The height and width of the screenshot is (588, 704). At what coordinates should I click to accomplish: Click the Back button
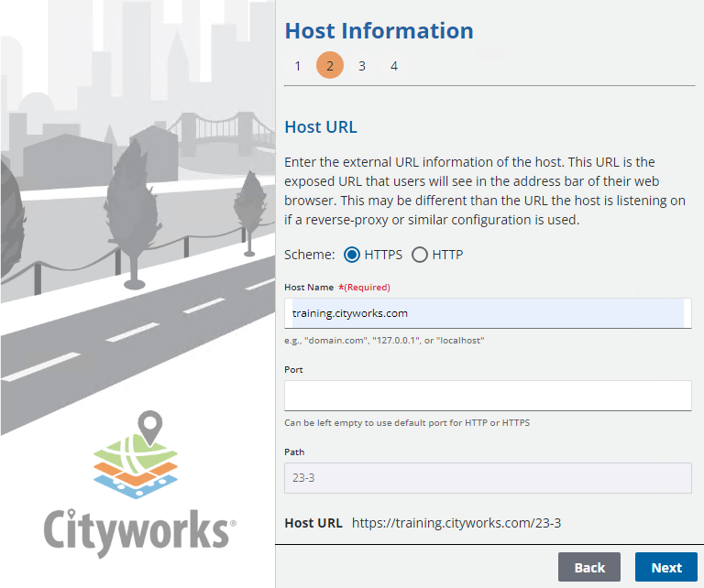click(588, 567)
